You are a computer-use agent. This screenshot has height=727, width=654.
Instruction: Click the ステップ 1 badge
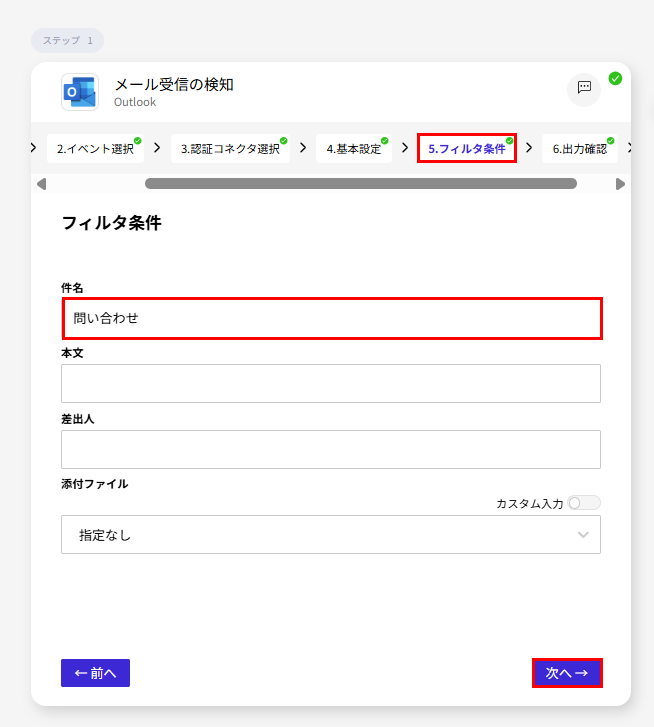68,40
